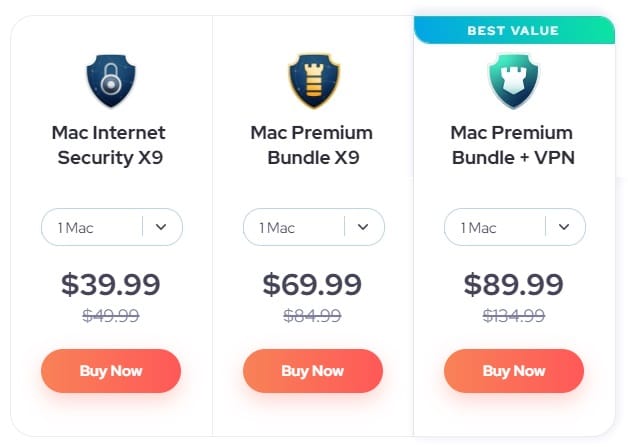Viewport: 628px width, 447px height.
Task: Click the $69.99 price
Action: tap(312, 284)
